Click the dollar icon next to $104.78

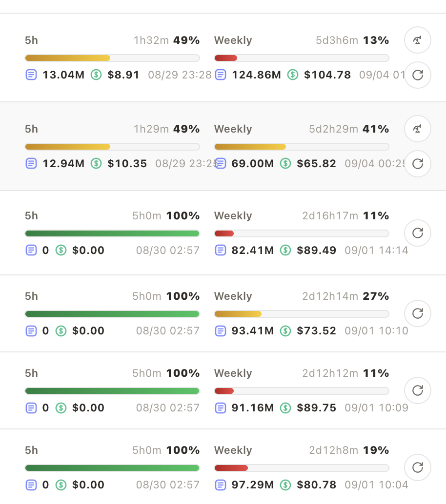[292, 75]
